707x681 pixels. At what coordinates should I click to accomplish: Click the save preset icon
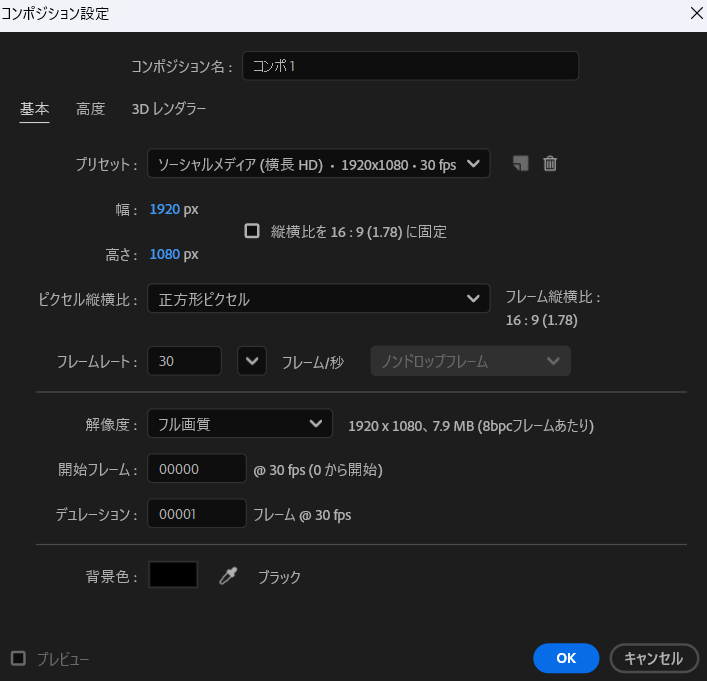pos(520,164)
